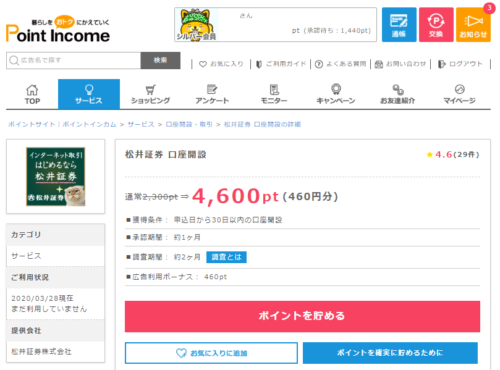Select the サービス tab
The image size is (500, 370).
tap(89, 94)
